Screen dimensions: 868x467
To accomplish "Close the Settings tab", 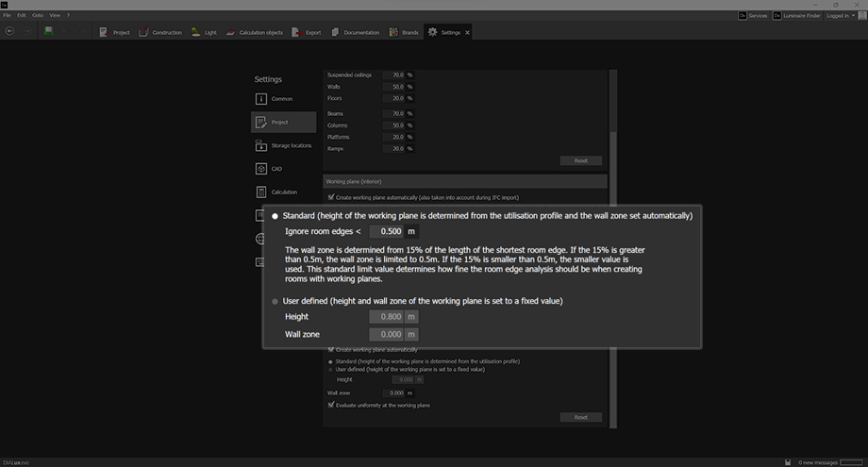I will click(468, 32).
